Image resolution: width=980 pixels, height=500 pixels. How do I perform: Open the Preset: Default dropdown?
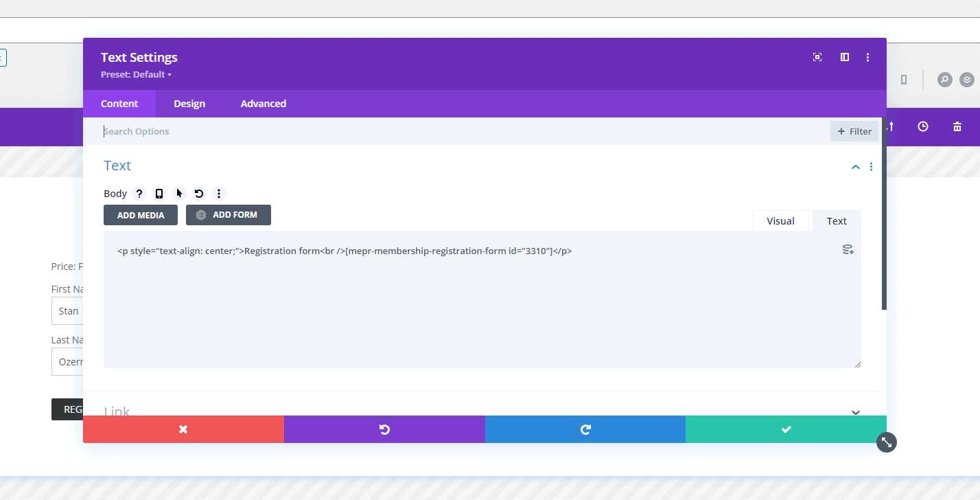coord(136,74)
